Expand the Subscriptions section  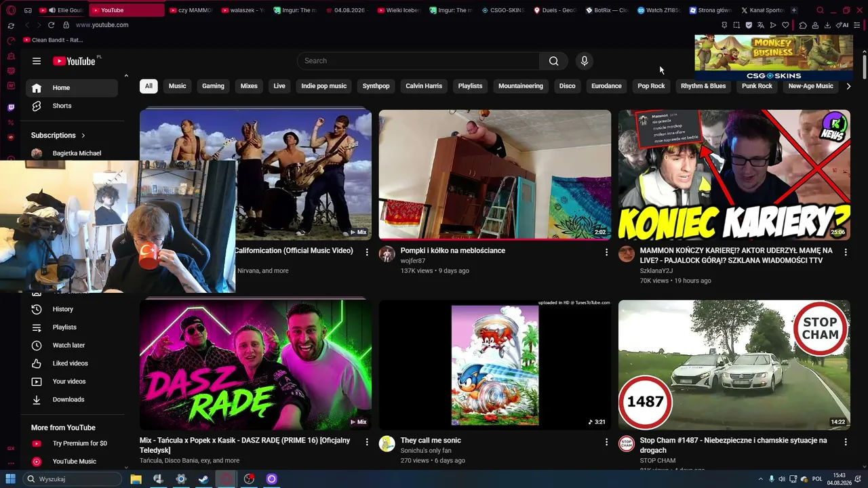(x=58, y=136)
